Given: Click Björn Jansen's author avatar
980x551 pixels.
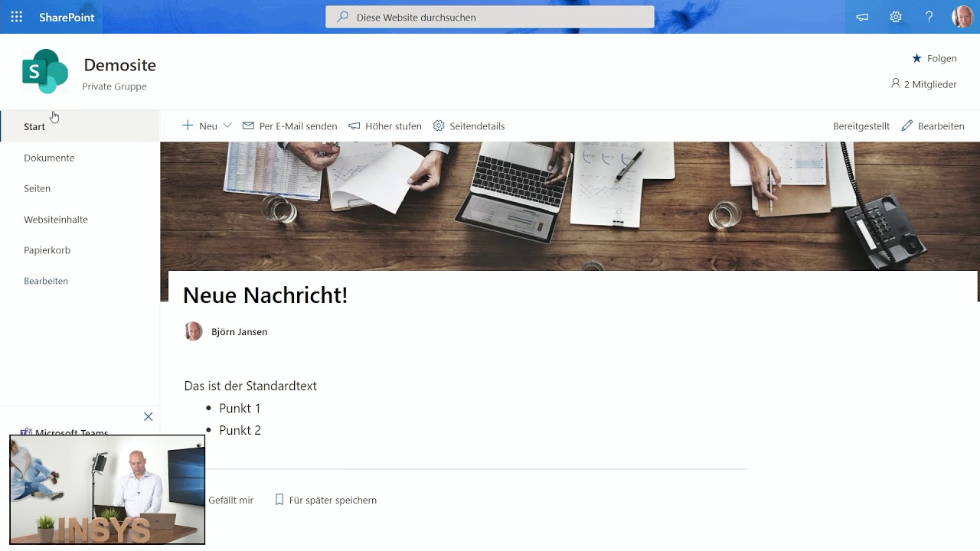Looking at the screenshot, I should (194, 331).
